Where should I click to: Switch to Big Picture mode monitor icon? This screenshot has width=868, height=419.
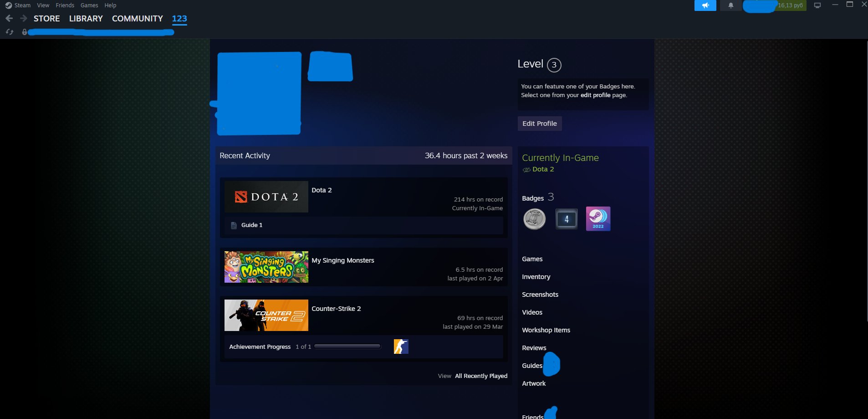click(x=817, y=5)
